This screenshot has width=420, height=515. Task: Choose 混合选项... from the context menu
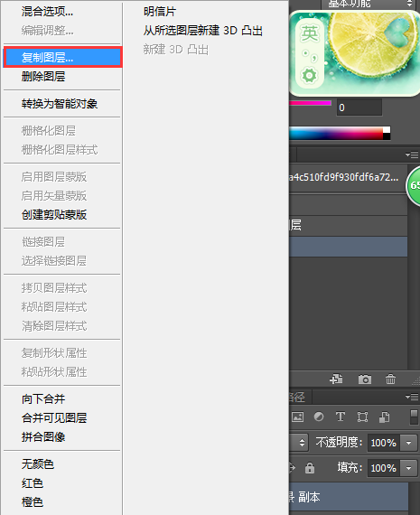(47, 12)
